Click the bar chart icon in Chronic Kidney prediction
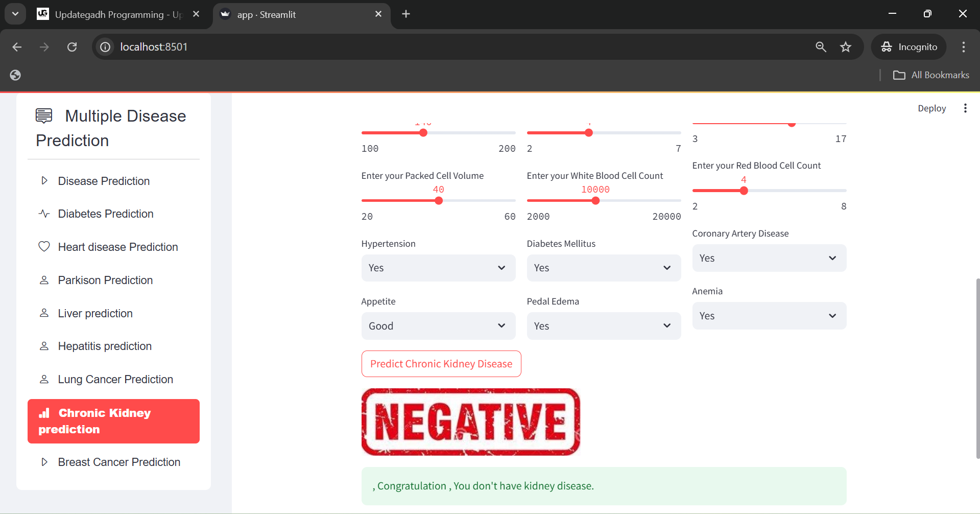The image size is (980, 514). pyautogui.click(x=44, y=413)
